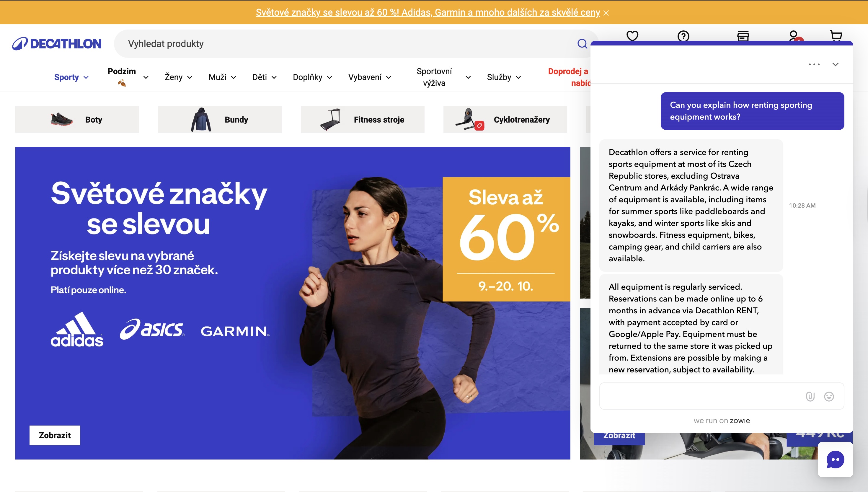
Task: Open the Vybavení menu
Action: coord(370,77)
